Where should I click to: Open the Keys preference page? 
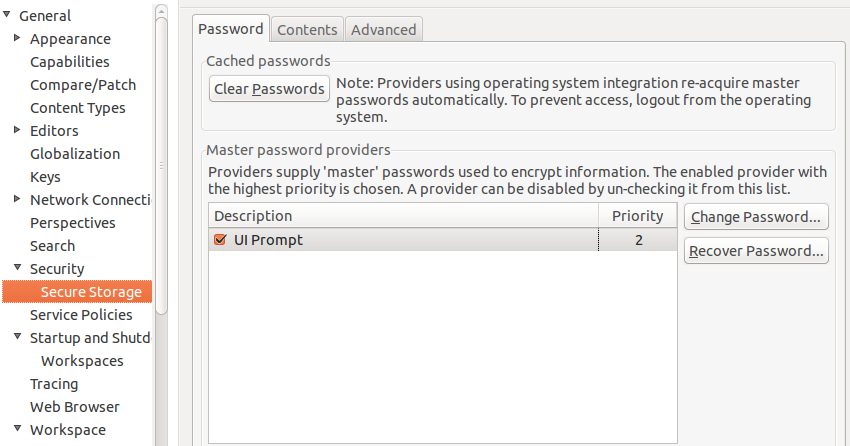(45, 177)
